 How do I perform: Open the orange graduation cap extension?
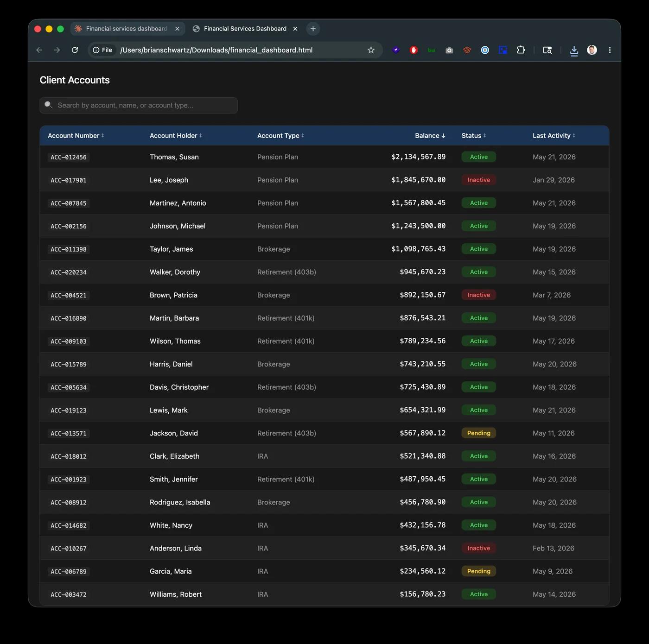pyautogui.click(x=467, y=50)
